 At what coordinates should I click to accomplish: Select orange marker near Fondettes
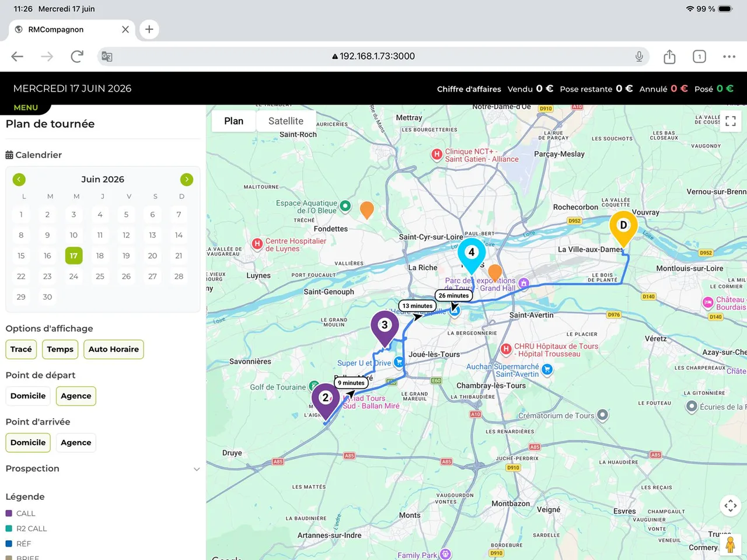366,210
